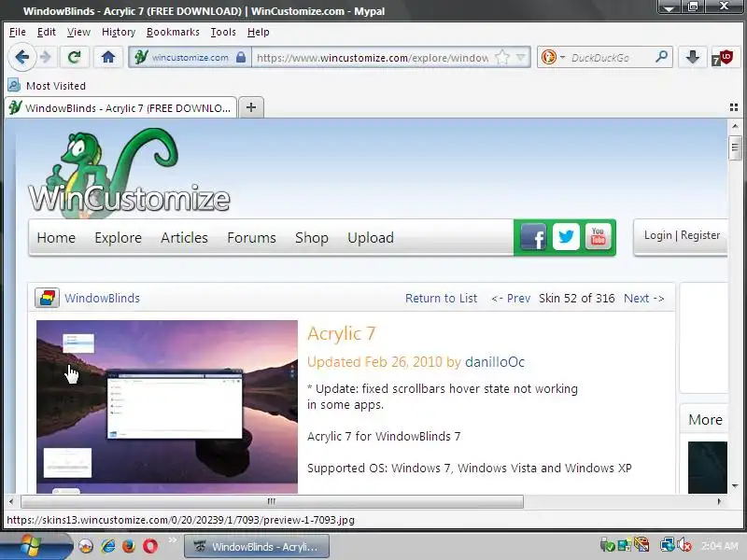The height and width of the screenshot is (560, 747).
Task: Open the View menu
Action: click(78, 32)
